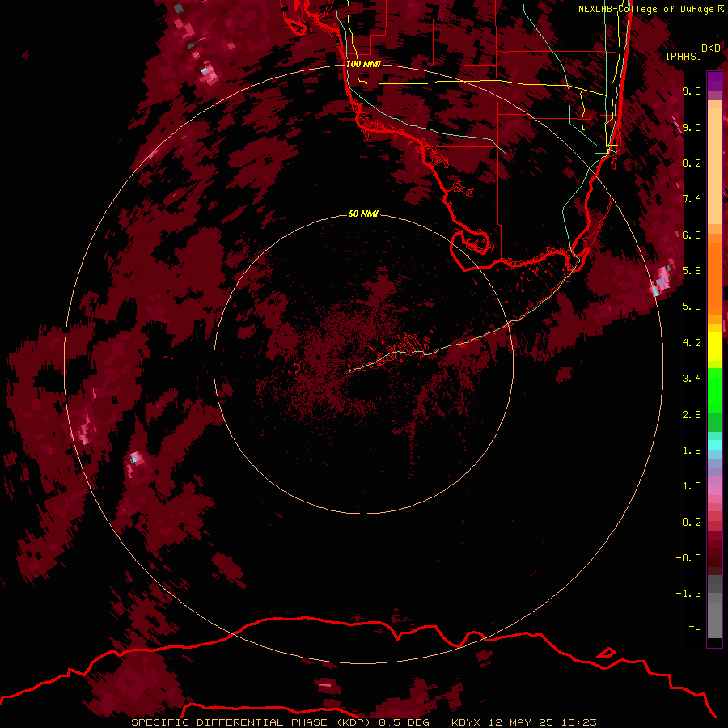Viewport: 728px width, 728px height.
Task: Click the 9.0 scale value label
Action: tap(692, 127)
